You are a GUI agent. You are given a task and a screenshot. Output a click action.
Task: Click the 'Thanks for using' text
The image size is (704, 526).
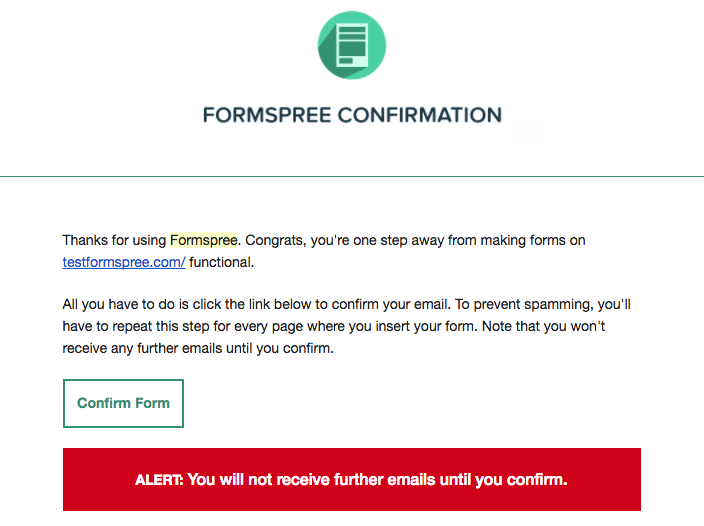(x=114, y=240)
